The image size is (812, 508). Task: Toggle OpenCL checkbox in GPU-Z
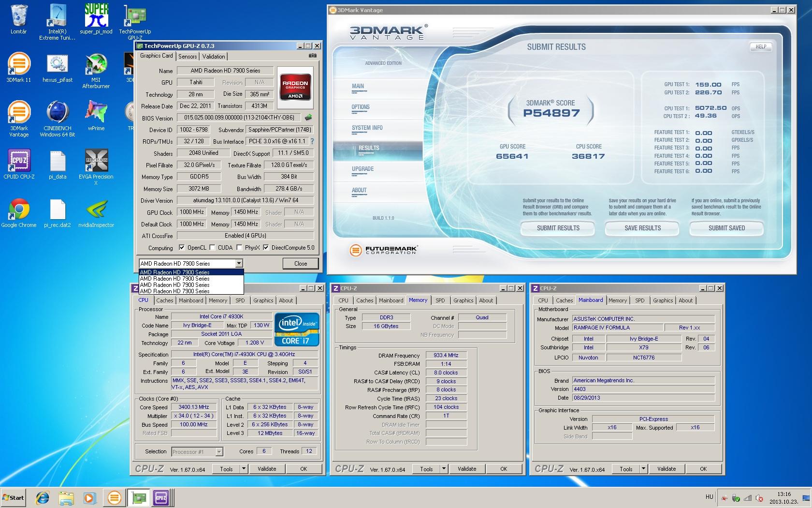pos(182,248)
